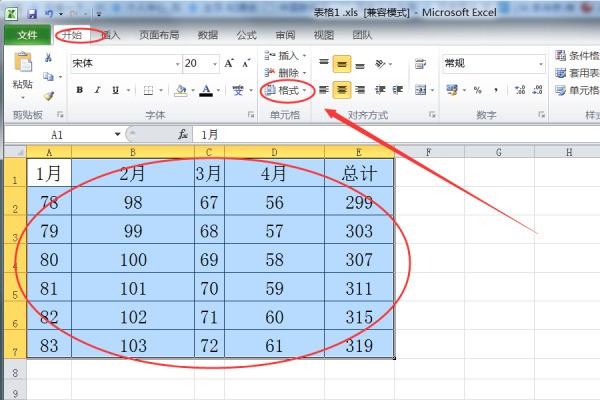Toggle center horizontal alignment
600x400 pixels.
(x=343, y=90)
